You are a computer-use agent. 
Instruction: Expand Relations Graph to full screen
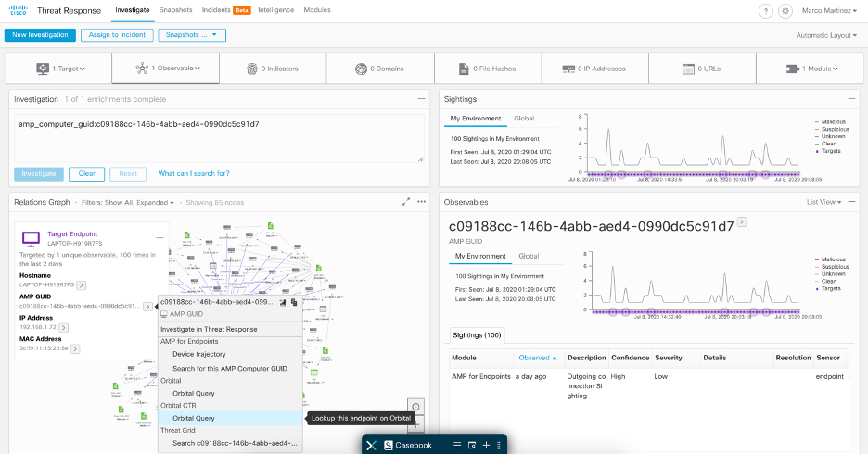point(405,201)
